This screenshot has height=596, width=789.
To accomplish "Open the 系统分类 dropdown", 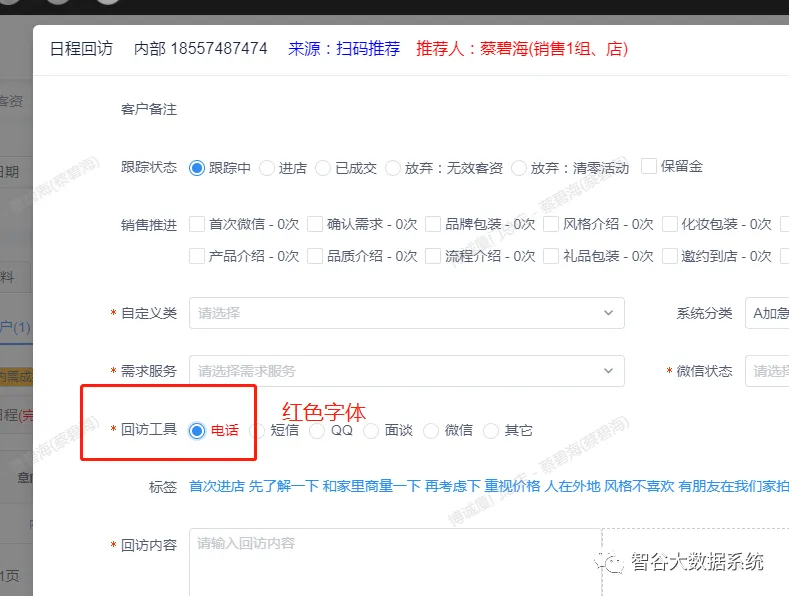I will [x=767, y=313].
